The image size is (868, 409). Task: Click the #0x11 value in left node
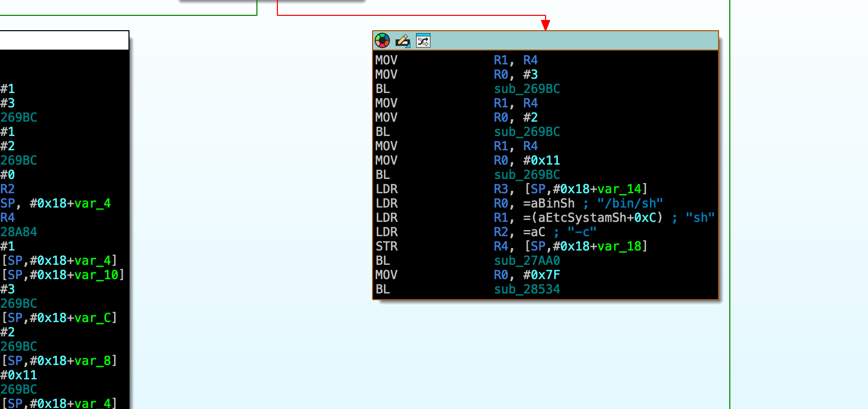[18, 375]
